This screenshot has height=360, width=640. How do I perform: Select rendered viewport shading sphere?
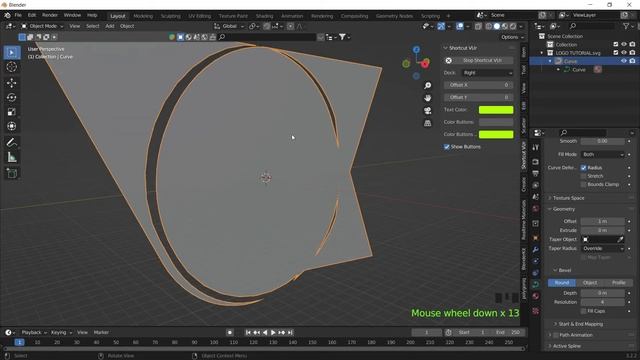tap(513, 26)
